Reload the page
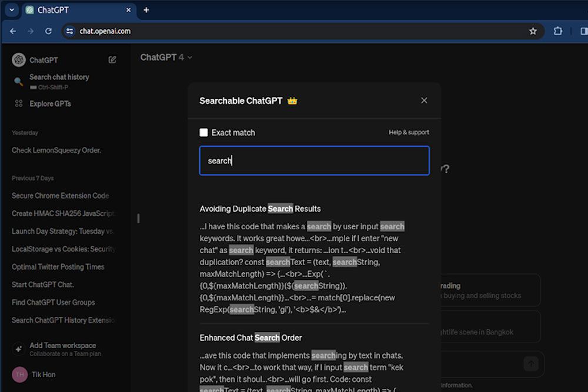Screen dimensions: 588x392 click(48, 31)
